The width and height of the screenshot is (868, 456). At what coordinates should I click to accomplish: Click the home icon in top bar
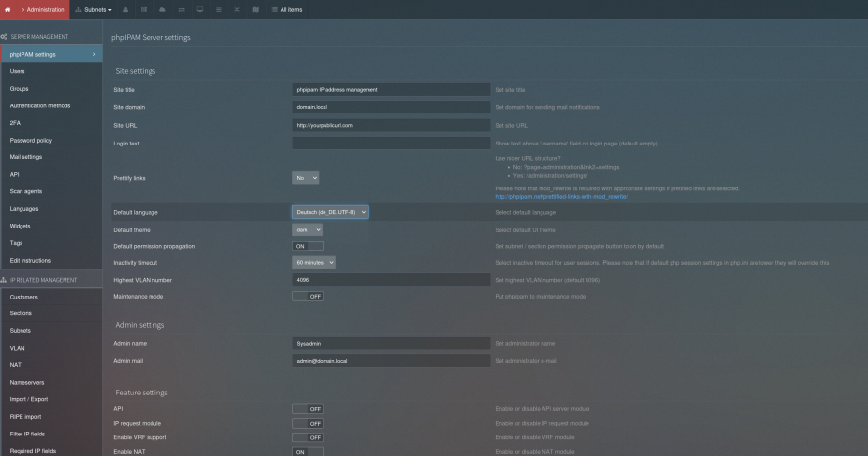pos(9,9)
